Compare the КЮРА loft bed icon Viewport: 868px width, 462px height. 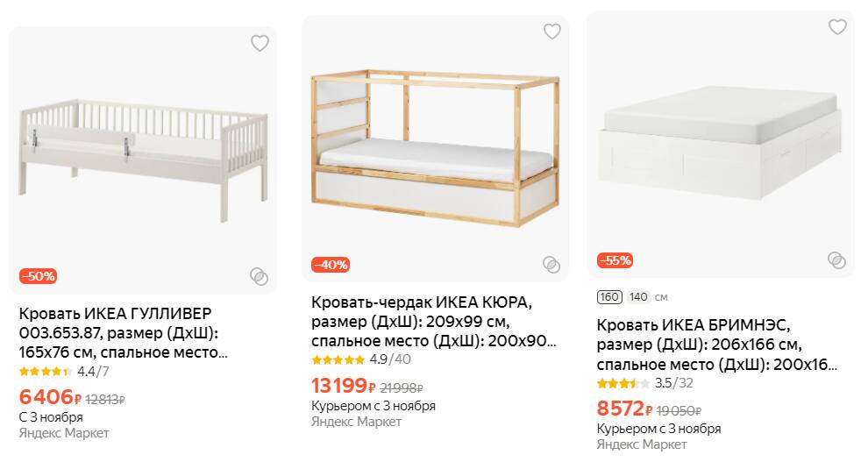[x=551, y=264]
